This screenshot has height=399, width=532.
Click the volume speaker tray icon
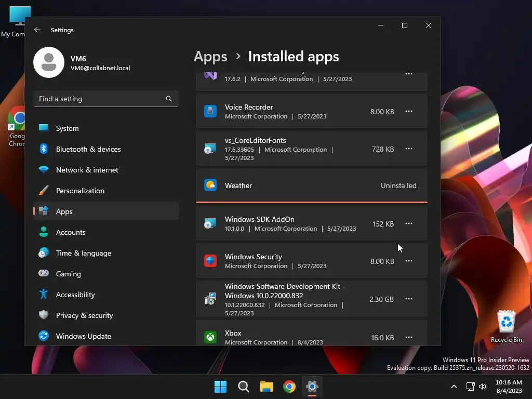pyautogui.click(x=483, y=387)
